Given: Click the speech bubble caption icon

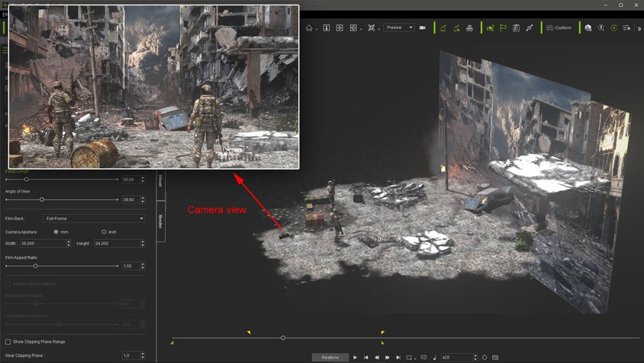Looking at the screenshot, I should click(424, 357).
